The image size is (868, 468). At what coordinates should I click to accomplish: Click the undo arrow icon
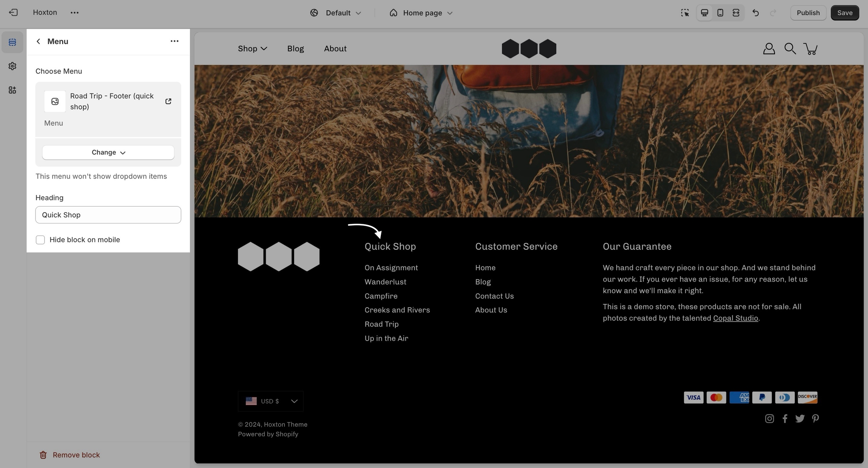(755, 13)
